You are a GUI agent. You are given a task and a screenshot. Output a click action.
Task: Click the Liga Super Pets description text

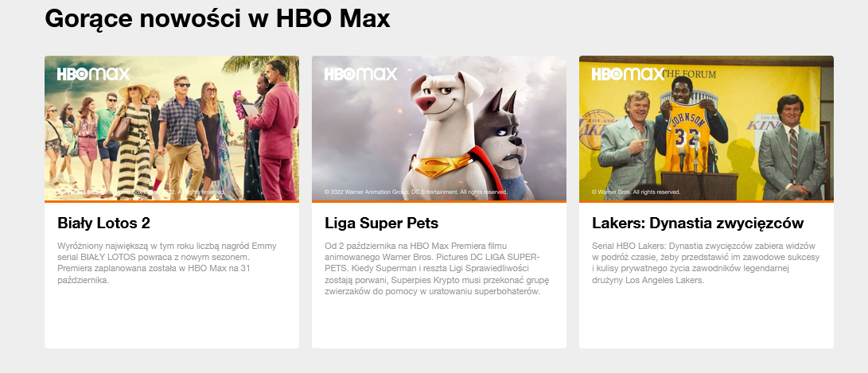(x=437, y=268)
